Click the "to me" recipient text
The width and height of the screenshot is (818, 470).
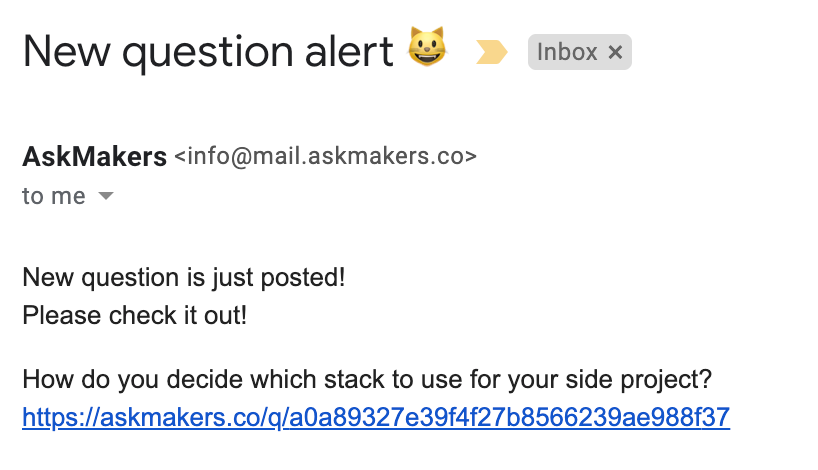coord(54,196)
